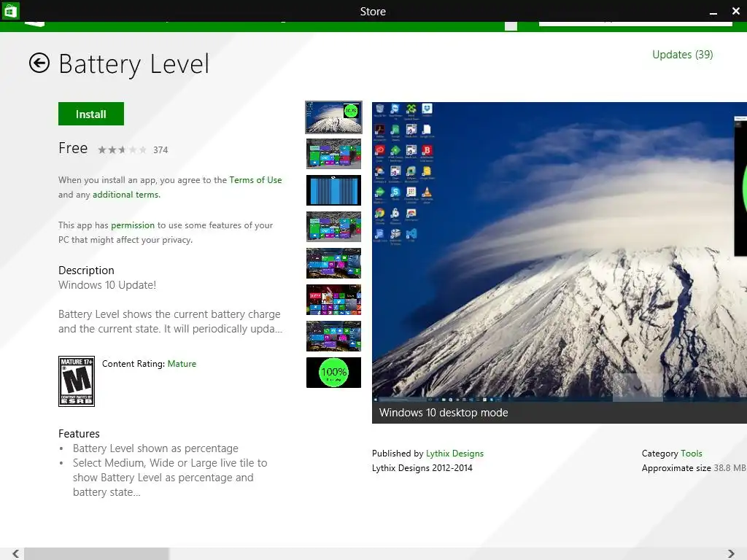Go back using the circled arrow button

(39, 63)
